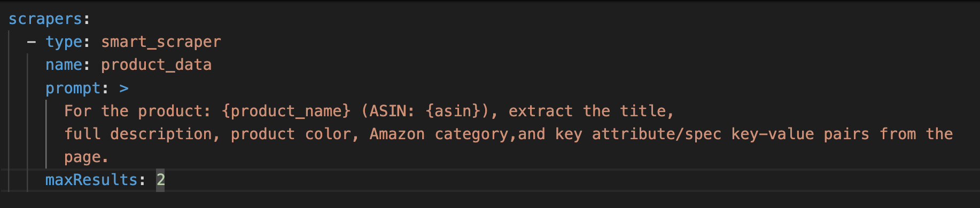Click the value 2 after maxResults
This screenshot has height=208, width=980.
(160, 180)
